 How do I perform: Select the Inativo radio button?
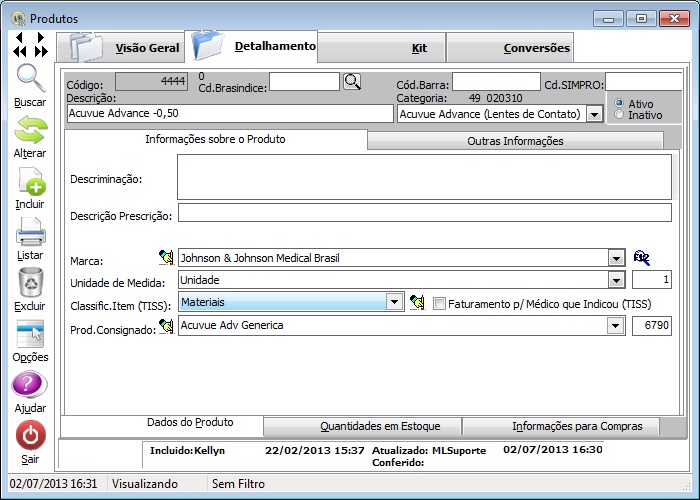click(620, 115)
